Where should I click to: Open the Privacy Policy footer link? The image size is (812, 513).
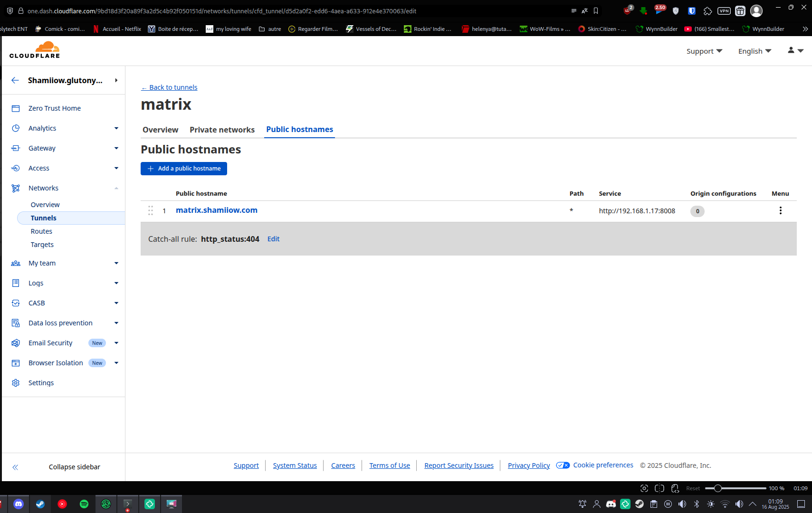529,465
